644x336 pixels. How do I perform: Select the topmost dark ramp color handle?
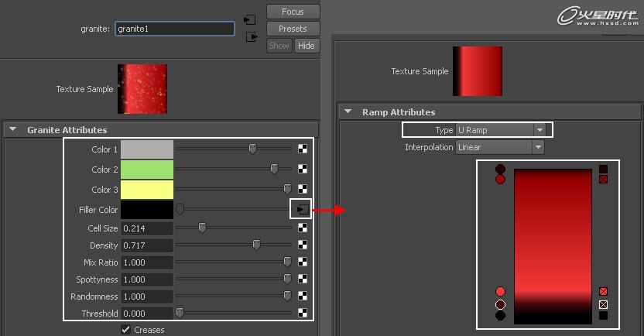(500, 169)
